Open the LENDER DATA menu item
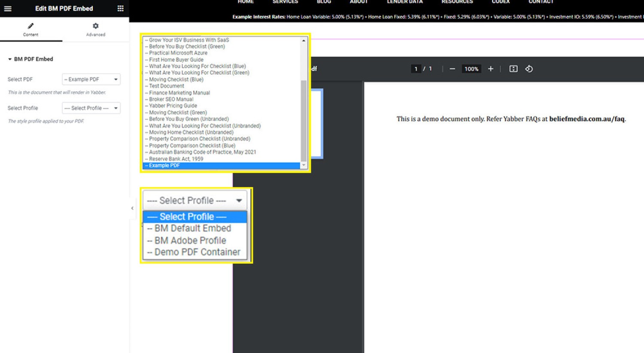The height and width of the screenshot is (353, 644). point(405,2)
